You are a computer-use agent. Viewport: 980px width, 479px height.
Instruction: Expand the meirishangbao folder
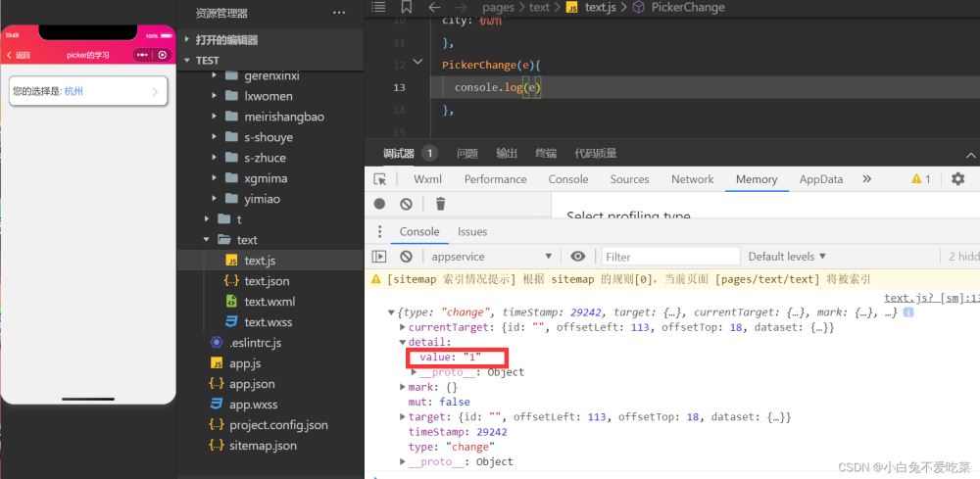pos(215,117)
